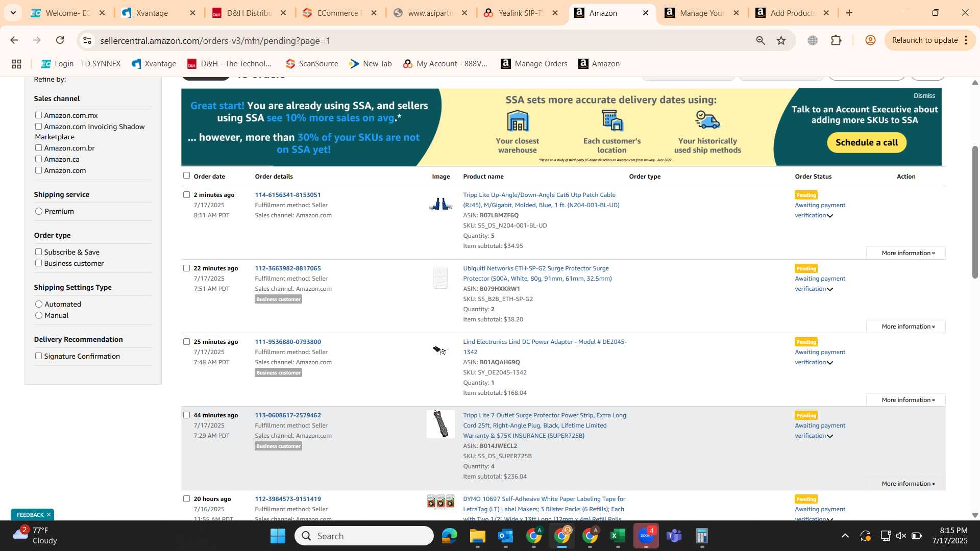
Task: Open the Chrome apps grid icon
Action: [16, 64]
